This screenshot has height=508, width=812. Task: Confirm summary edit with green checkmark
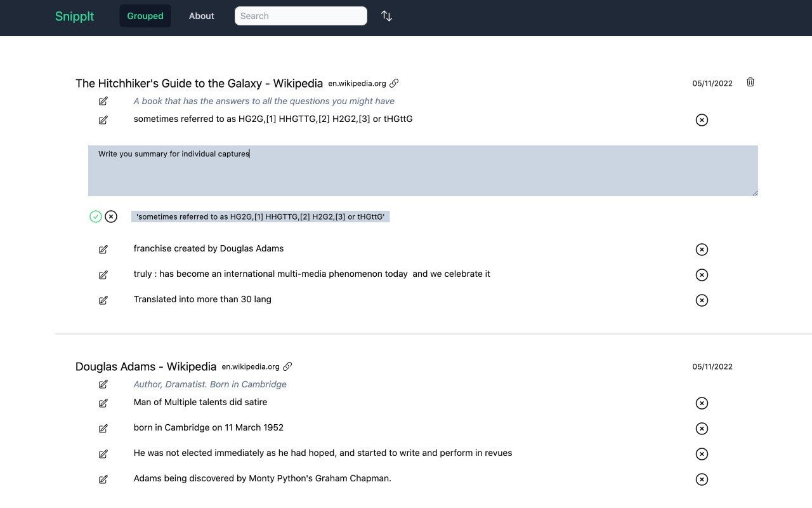click(x=95, y=216)
